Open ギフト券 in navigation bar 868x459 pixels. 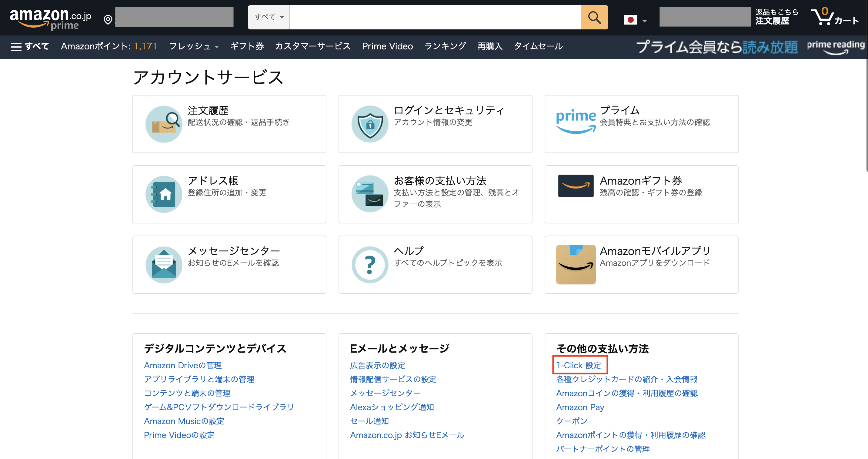coord(247,46)
